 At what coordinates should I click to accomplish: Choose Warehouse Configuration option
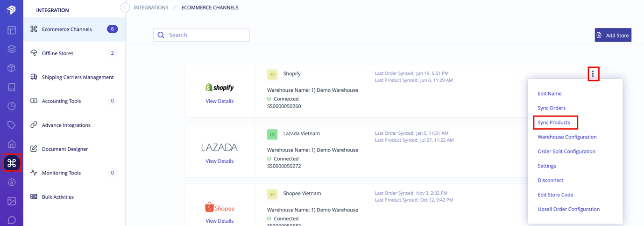tap(567, 137)
